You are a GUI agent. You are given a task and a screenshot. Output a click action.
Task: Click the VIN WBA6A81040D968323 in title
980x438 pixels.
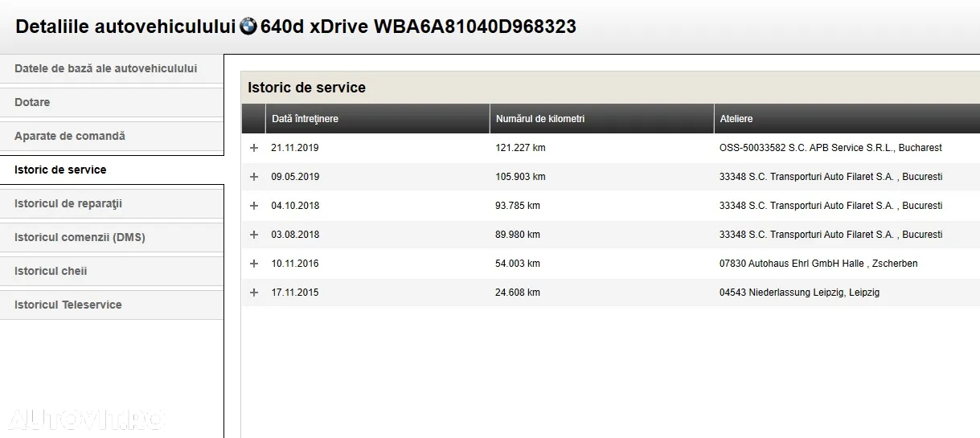475,27
